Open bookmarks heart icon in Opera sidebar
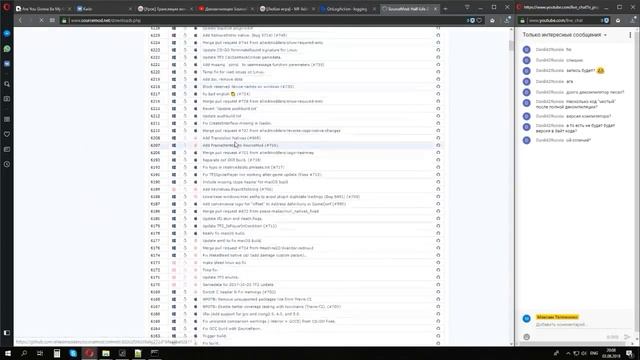The height and width of the screenshot is (360, 640). 7,134
